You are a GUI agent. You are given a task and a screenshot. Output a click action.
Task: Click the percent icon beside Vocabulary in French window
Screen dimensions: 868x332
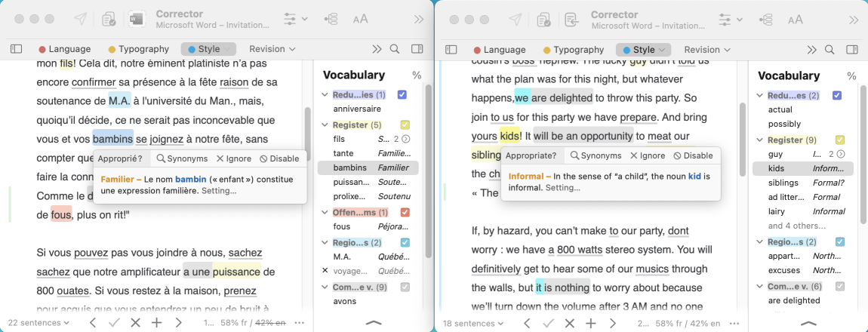point(417,75)
